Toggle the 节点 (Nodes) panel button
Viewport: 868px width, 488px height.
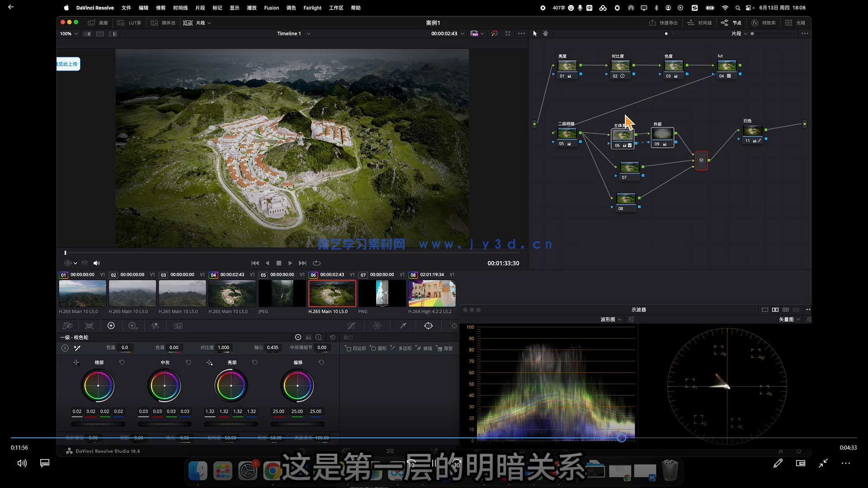731,23
